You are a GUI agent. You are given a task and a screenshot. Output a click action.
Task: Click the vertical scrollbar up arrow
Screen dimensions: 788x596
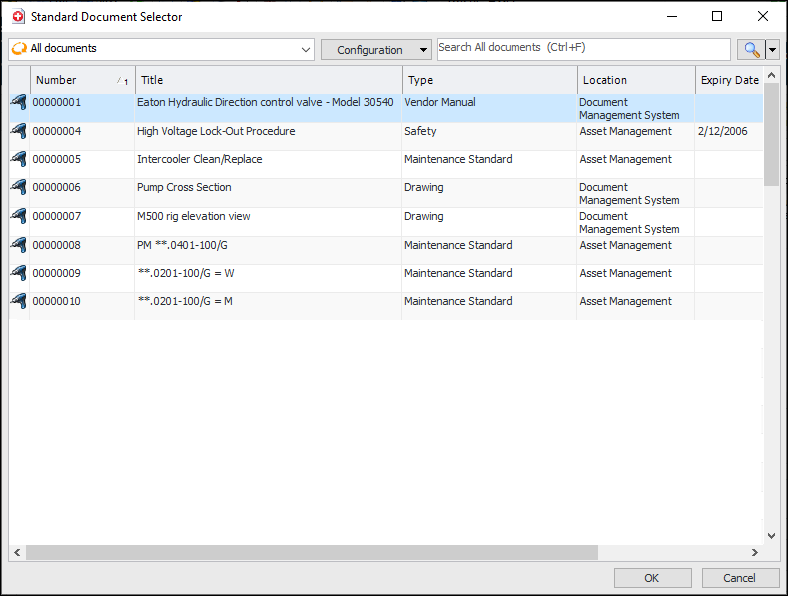(771, 76)
